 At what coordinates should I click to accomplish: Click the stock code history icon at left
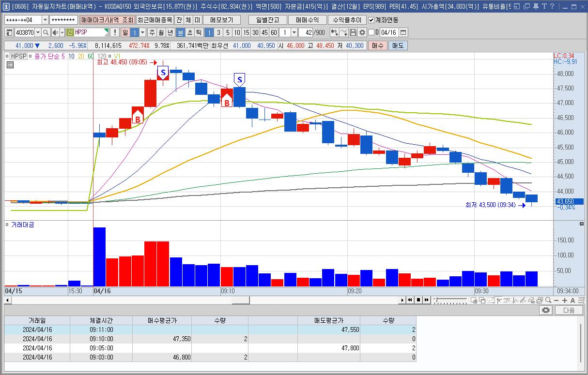click(9, 32)
